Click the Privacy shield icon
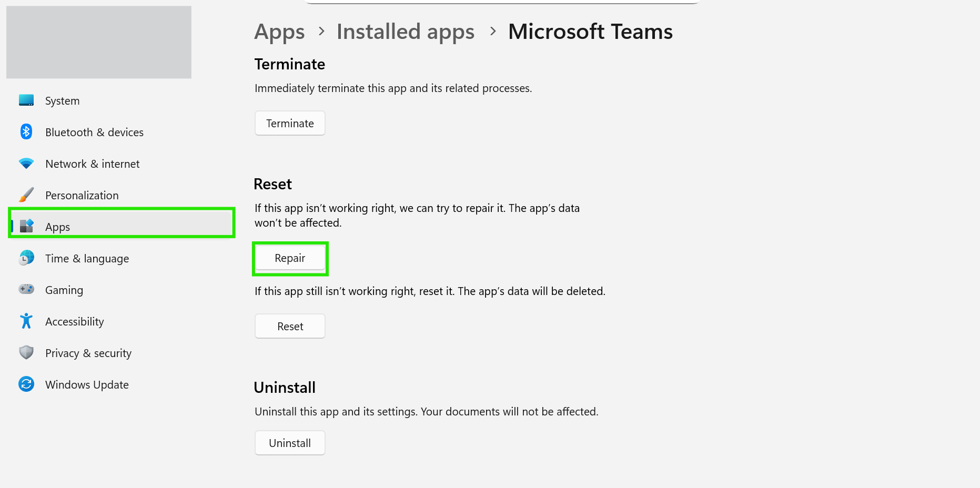The width and height of the screenshot is (980, 488). [x=26, y=352]
